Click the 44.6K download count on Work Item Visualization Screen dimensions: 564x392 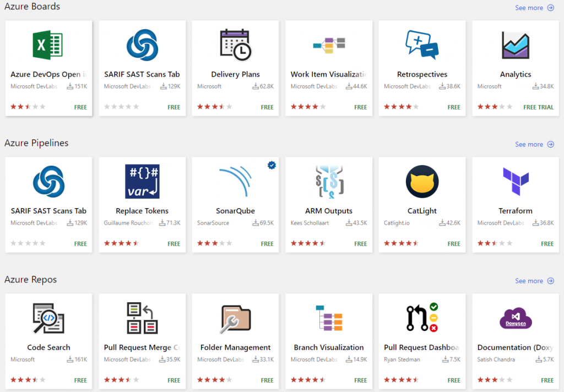tap(360, 86)
